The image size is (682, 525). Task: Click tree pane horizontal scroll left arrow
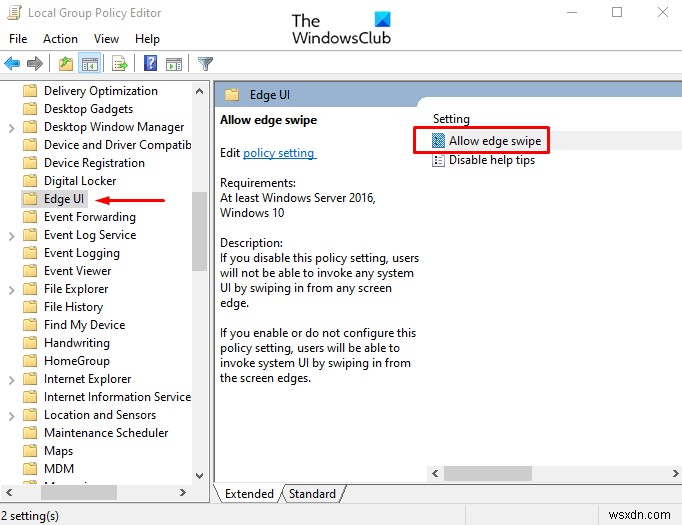pos(9,492)
